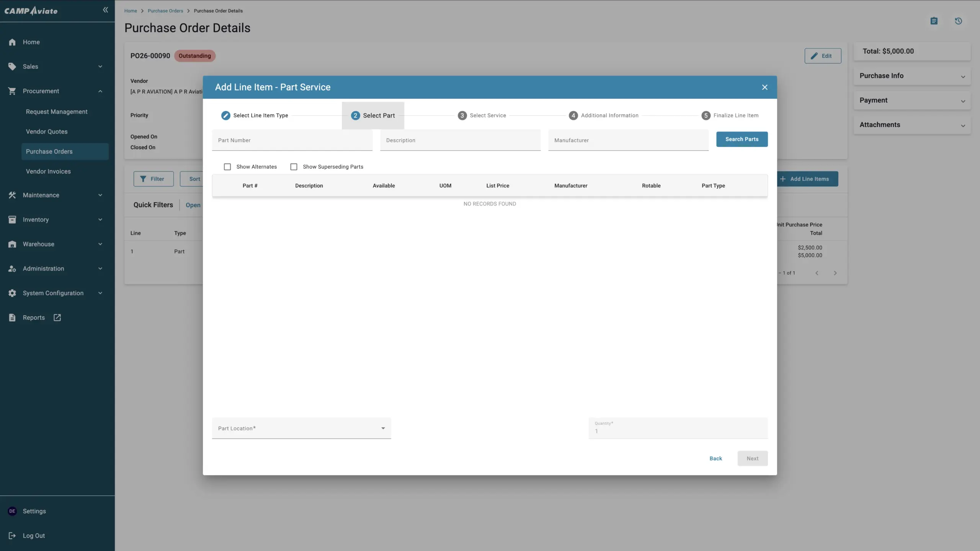Click the Reports external link icon
Image resolution: width=980 pixels, height=551 pixels.
57,318
